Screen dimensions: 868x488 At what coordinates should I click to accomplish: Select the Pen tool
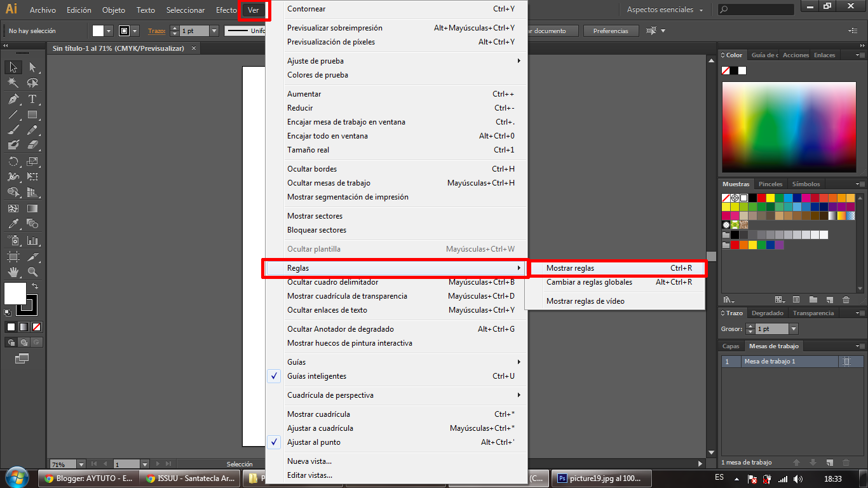[x=13, y=99]
